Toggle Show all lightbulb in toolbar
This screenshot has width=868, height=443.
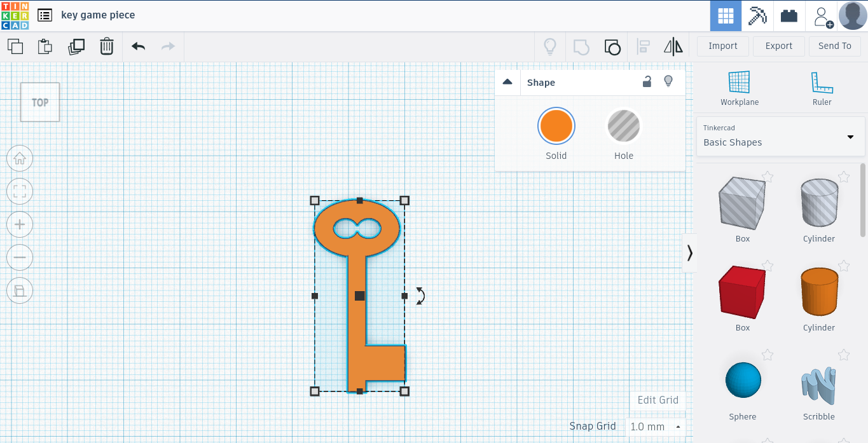click(x=550, y=46)
